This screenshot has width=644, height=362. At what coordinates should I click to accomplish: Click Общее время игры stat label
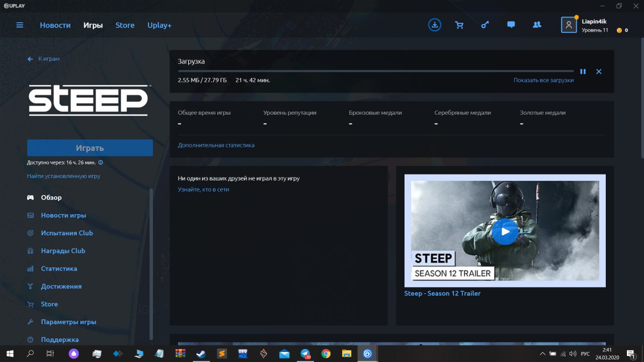[204, 113]
